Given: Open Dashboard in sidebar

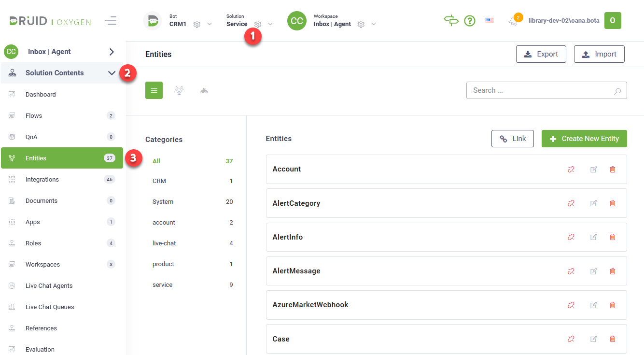Looking at the screenshot, I should [x=63, y=94].
